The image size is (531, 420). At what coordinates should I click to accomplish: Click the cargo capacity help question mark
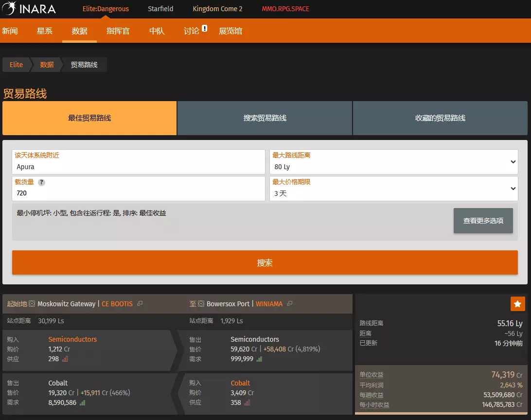click(x=41, y=182)
